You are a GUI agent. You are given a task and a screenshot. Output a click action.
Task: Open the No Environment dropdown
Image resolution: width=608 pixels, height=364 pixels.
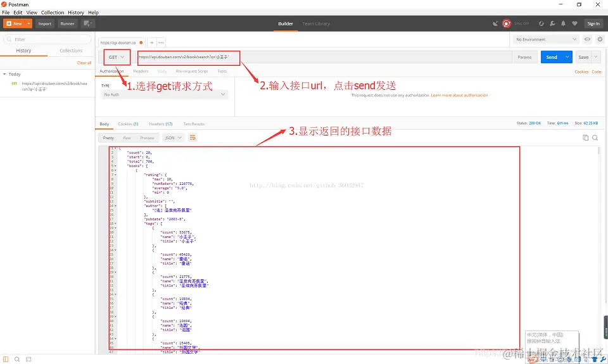[x=546, y=39]
